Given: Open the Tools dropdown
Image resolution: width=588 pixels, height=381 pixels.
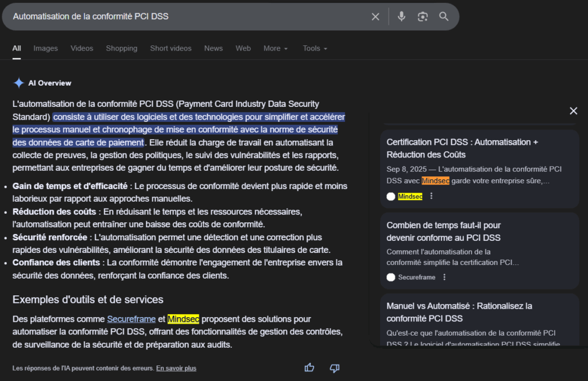Looking at the screenshot, I should coord(314,48).
